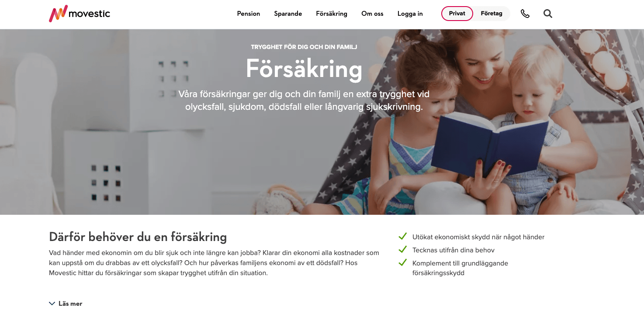Click the Därför behöver du en försäkring heading
The width and height of the screenshot is (644, 325).
pos(138,237)
